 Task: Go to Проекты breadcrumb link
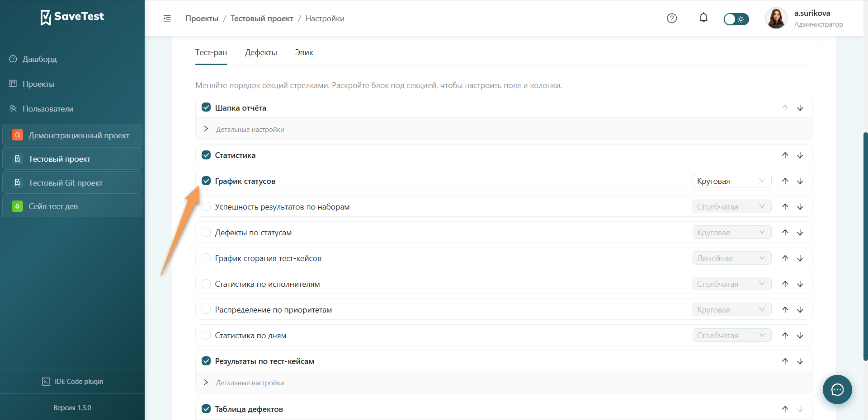(202, 19)
